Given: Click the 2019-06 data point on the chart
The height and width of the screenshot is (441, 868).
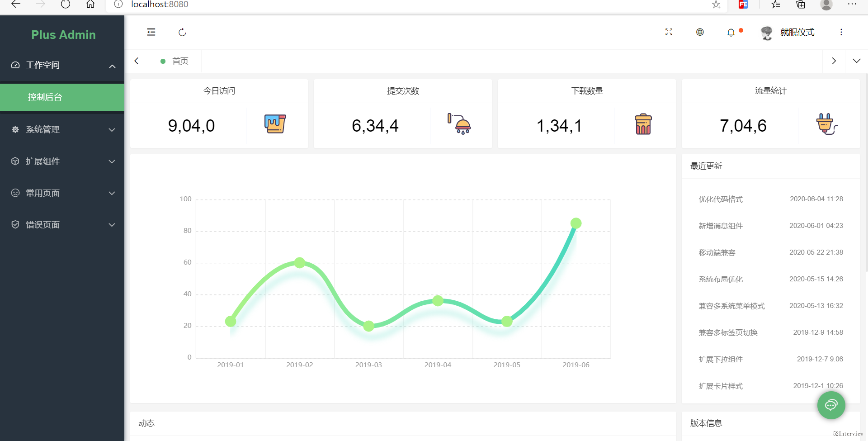Looking at the screenshot, I should [576, 223].
